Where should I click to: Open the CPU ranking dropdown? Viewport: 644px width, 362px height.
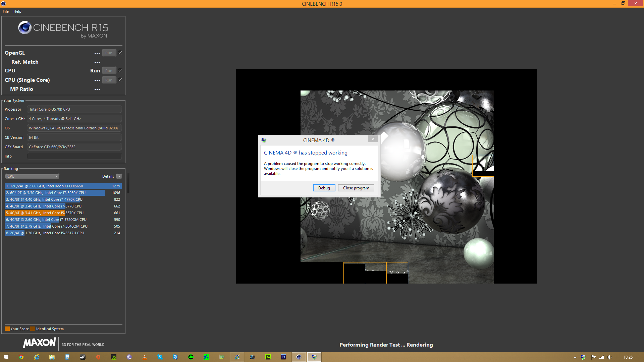(32, 176)
